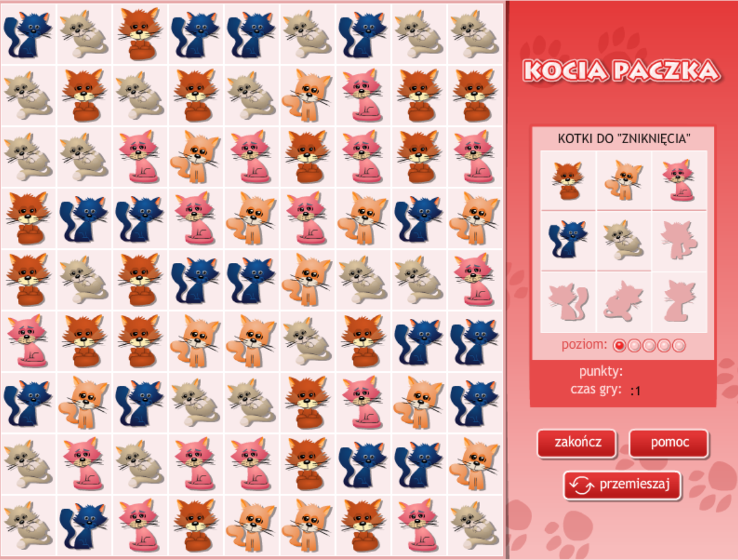The image size is (738, 560).
Task: Click the shuffle arrows icon on przemieszaj
Action: click(x=581, y=486)
